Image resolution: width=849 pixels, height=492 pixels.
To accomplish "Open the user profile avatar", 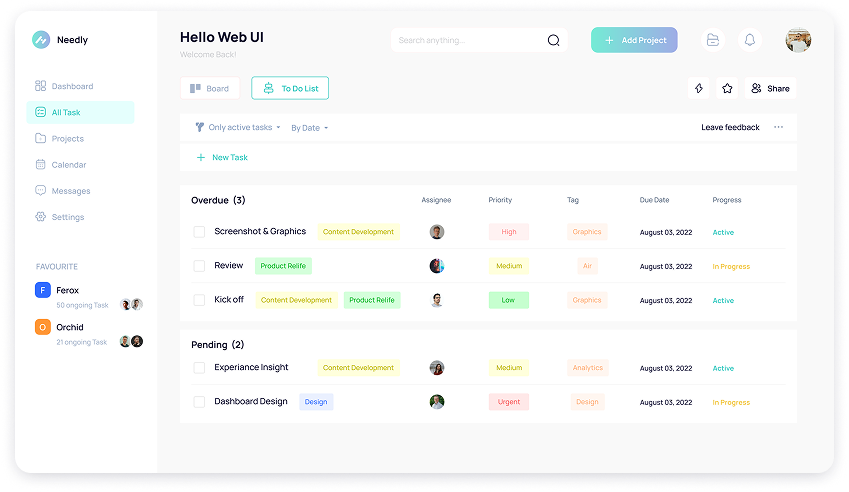I will pos(798,40).
